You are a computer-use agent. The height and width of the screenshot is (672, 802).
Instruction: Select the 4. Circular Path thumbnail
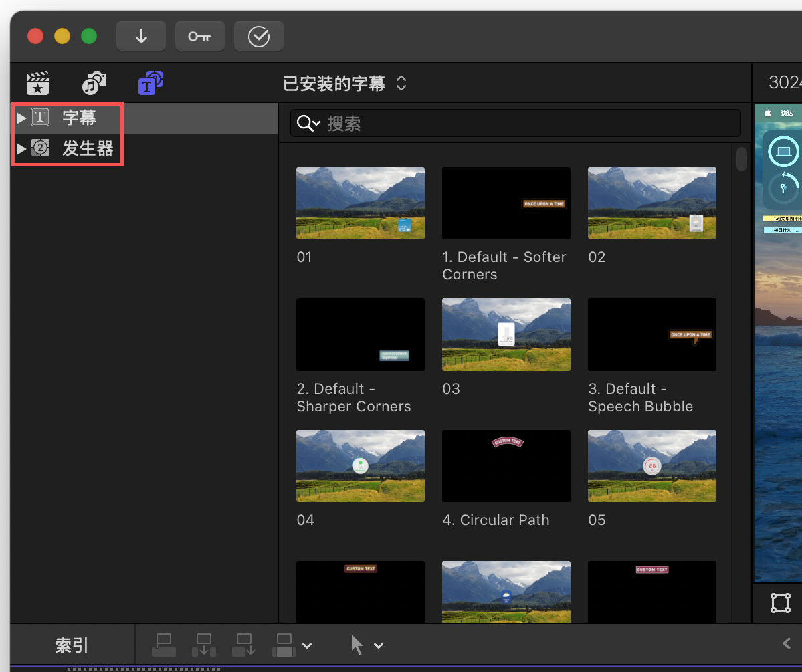(x=506, y=466)
